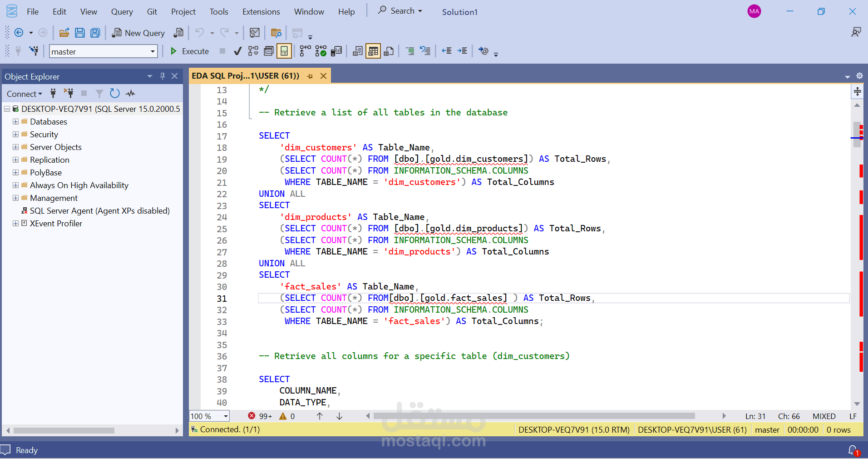
Task: Open the Extensions menu
Action: point(261,12)
